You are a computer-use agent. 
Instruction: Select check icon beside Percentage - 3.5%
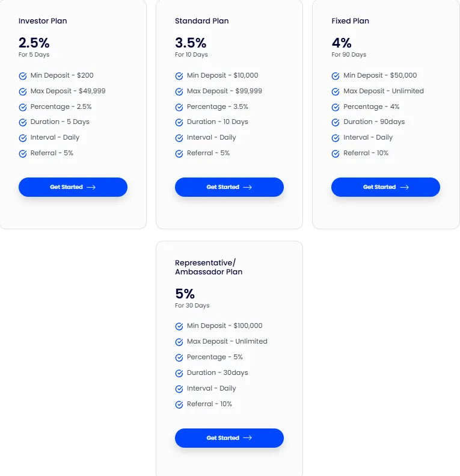pyautogui.click(x=179, y=108)
